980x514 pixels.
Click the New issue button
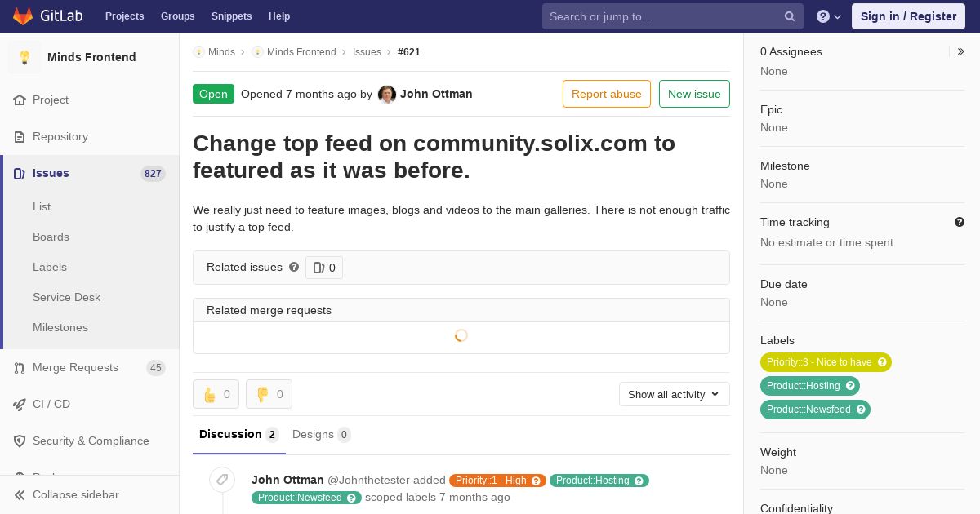tap(694, 94)
